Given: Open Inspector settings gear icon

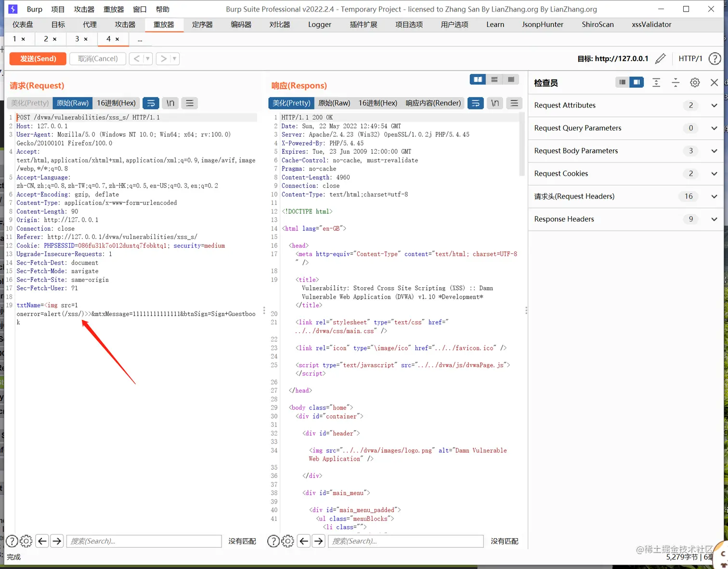Looking at the screenshot, I should coord(695,82).
